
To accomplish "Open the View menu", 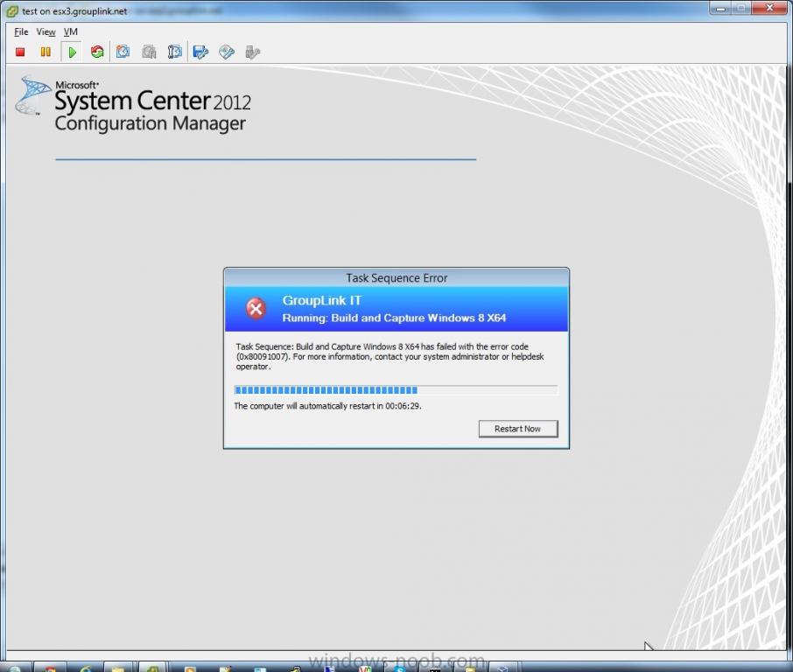I will pyautogui.click(x=46, y=31).
